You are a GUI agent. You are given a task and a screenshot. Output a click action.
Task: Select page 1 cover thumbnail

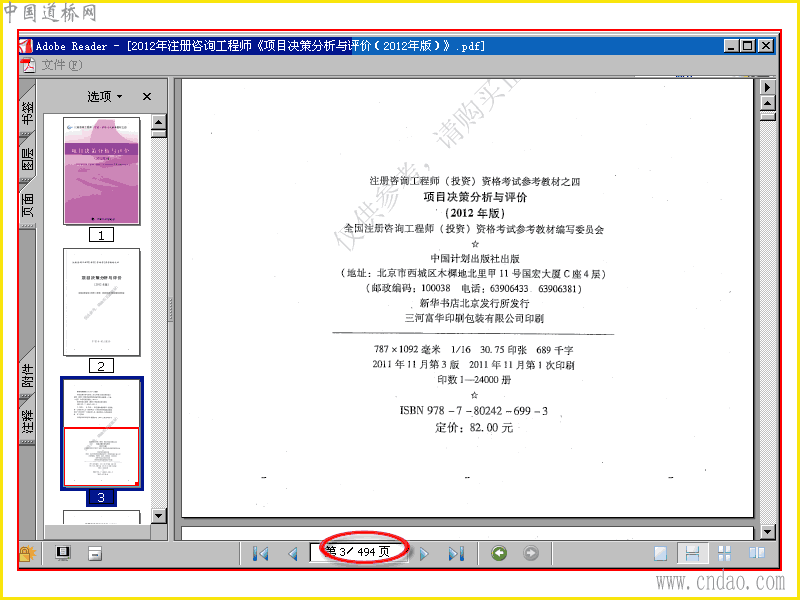(102, 171)
